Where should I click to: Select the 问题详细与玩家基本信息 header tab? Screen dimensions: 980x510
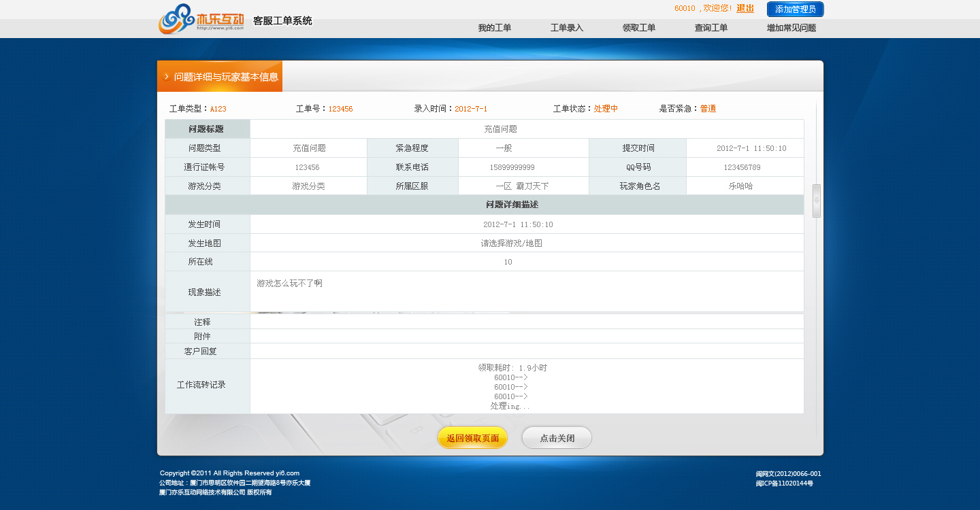click(220, 76)
